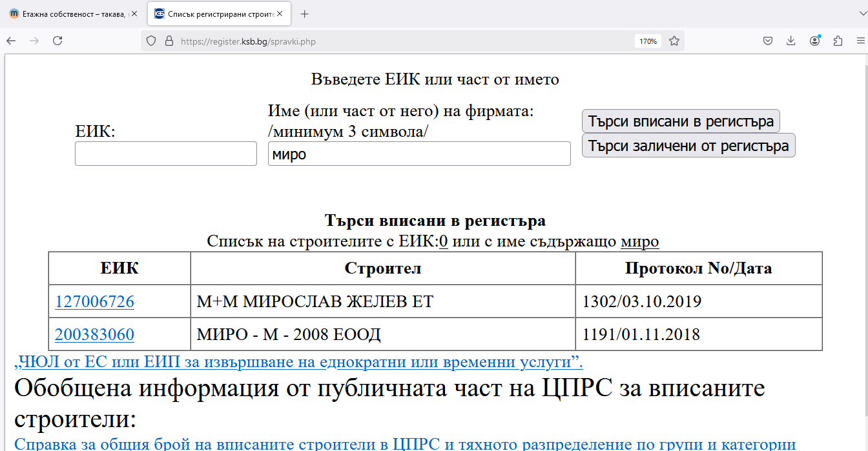Screen dimensions: 868x451
Task: Click the heading Въведете ЕИК или част от името
Action: [435, 79]
